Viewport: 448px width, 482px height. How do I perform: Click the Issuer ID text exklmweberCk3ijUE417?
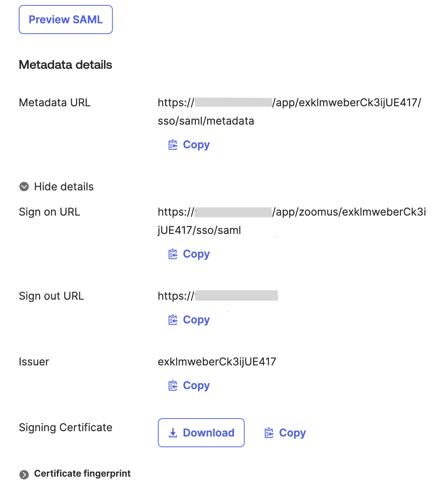click(217, 362)
